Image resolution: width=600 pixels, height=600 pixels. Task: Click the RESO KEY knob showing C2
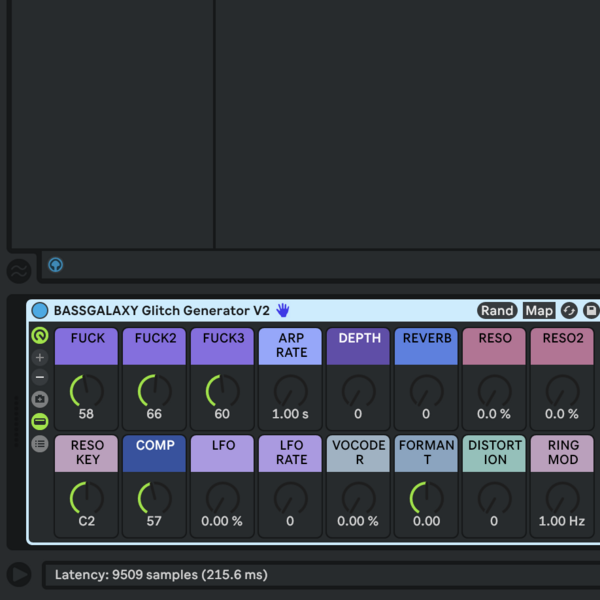coord(86,498)
